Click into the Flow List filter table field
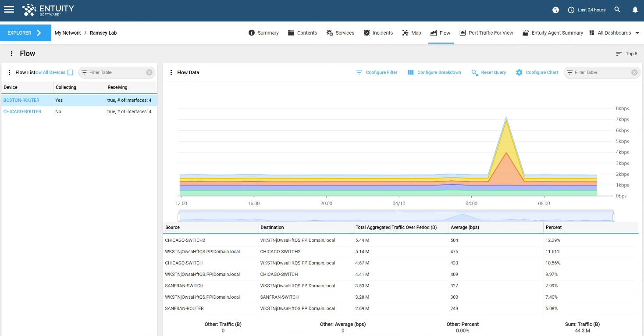 tap(117, 72)
